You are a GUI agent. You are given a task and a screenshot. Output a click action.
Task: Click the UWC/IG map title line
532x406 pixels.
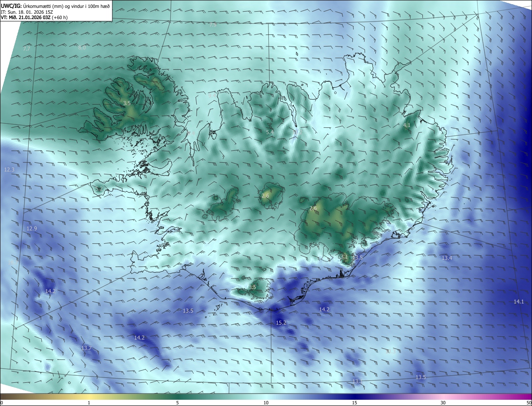click(56, 5)
